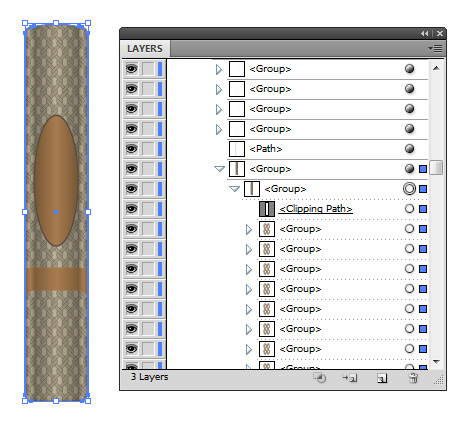Click the Create New Layer icon
This screenshot has width=470, height=422.
(382, 378)
